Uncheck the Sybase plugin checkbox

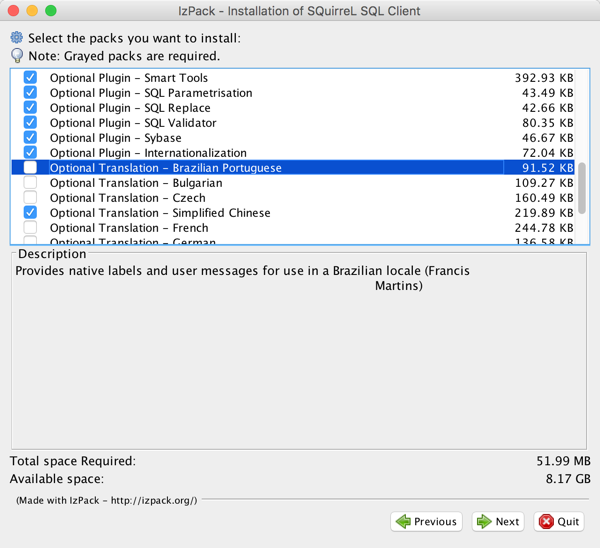coord(30,137)
